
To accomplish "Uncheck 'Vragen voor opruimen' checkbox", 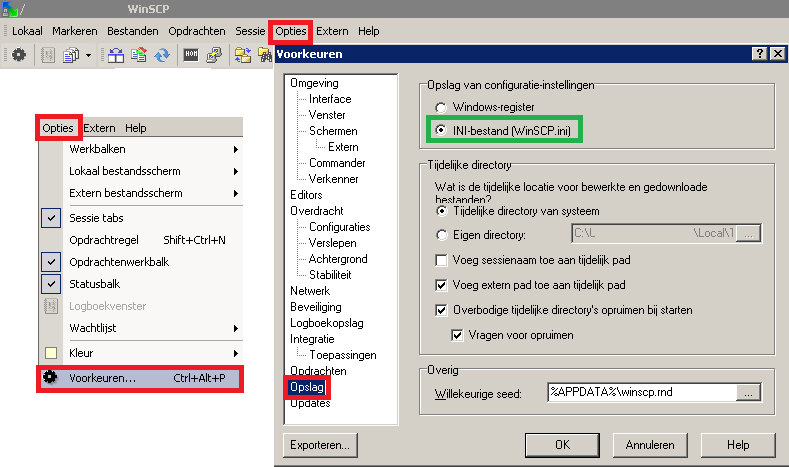I will pos(458,334).
